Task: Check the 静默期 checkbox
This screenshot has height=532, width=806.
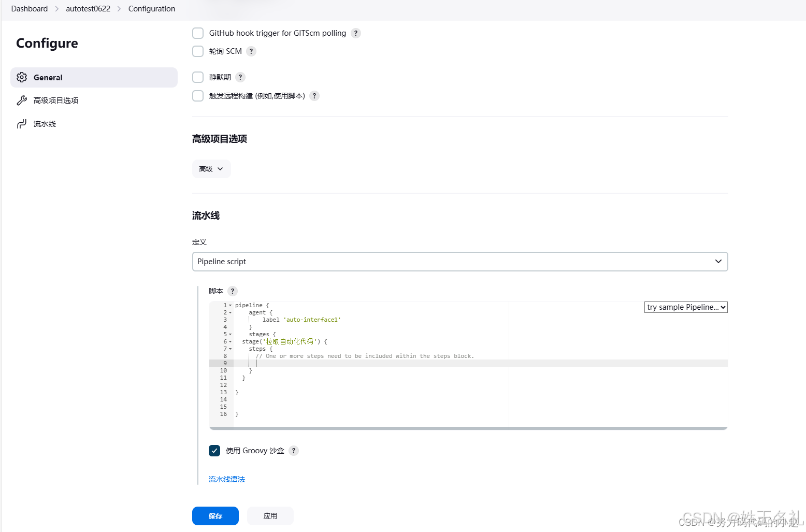Action: point(198,77)
